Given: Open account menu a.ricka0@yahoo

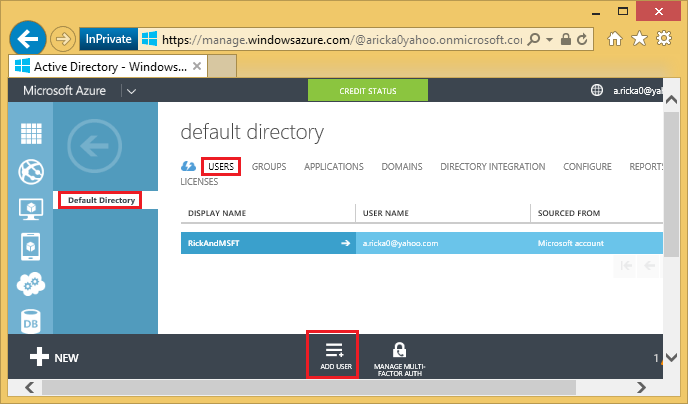Looking at the screenshot, I should point(638,91).
